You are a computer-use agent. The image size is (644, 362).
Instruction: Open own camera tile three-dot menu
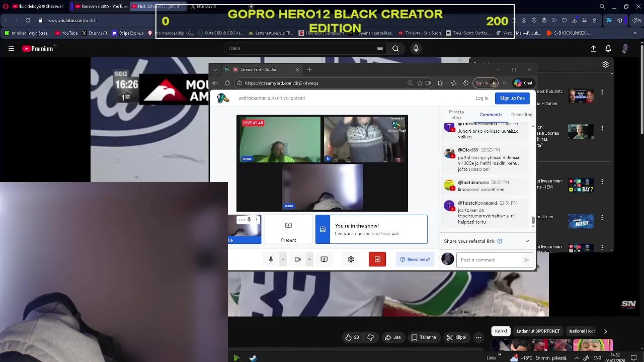pyautogui.click(x=257, y=220)
